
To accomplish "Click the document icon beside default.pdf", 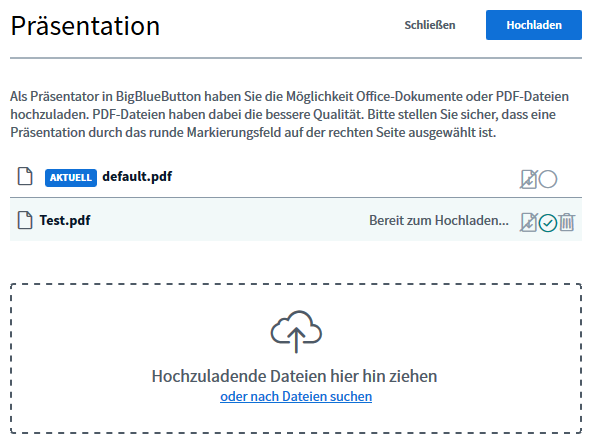I will (25, 176).
